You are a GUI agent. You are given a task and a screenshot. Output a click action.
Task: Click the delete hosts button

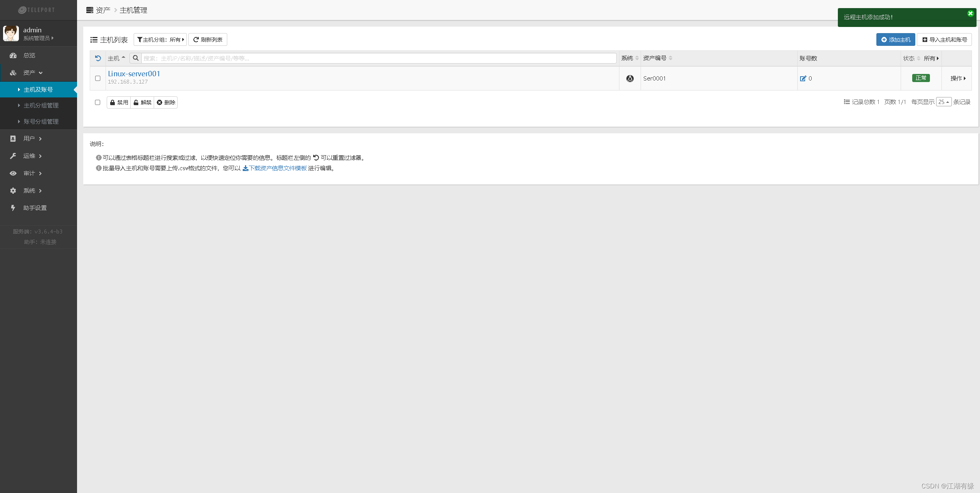[x=166, y=102]
